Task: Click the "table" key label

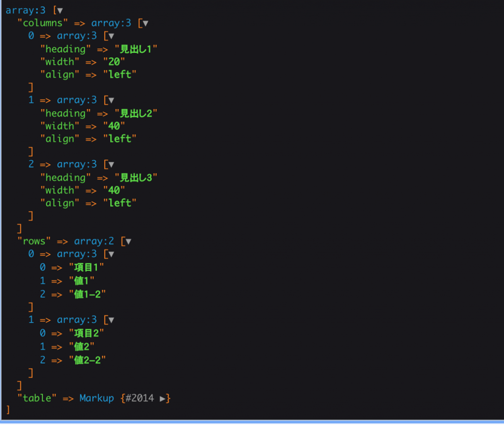Action: 37,398
